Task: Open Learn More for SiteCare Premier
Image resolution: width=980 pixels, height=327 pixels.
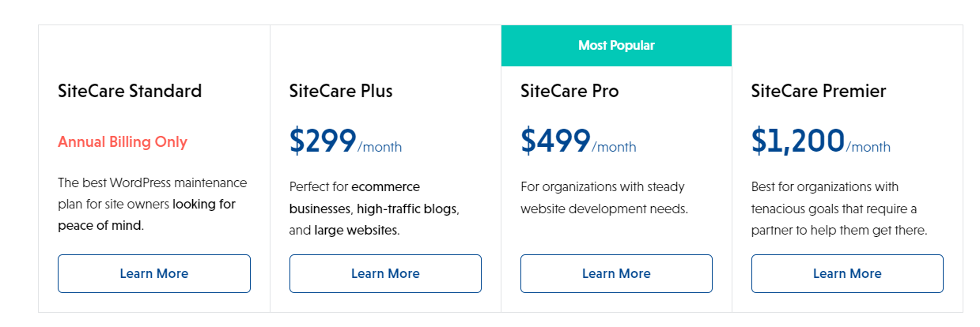Action: click(x=847, y=274)
